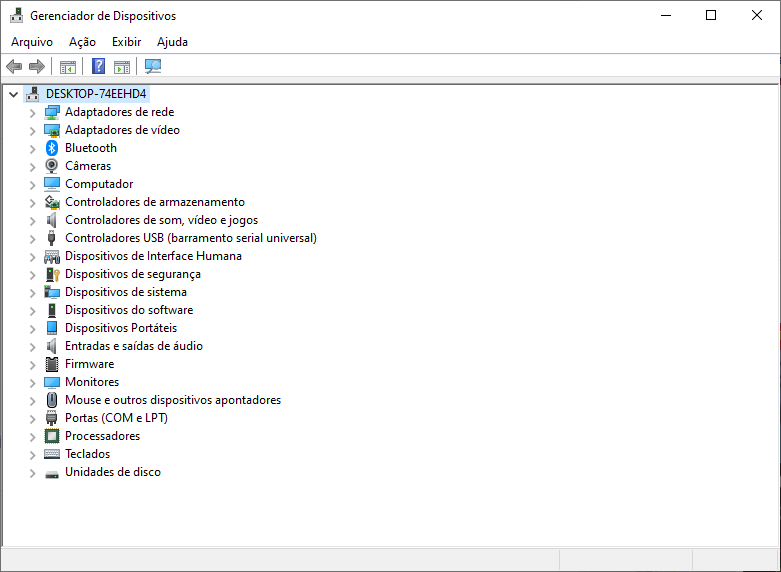Expand the Controladores USB node
The image size is (781, 572).
[33, 238]
